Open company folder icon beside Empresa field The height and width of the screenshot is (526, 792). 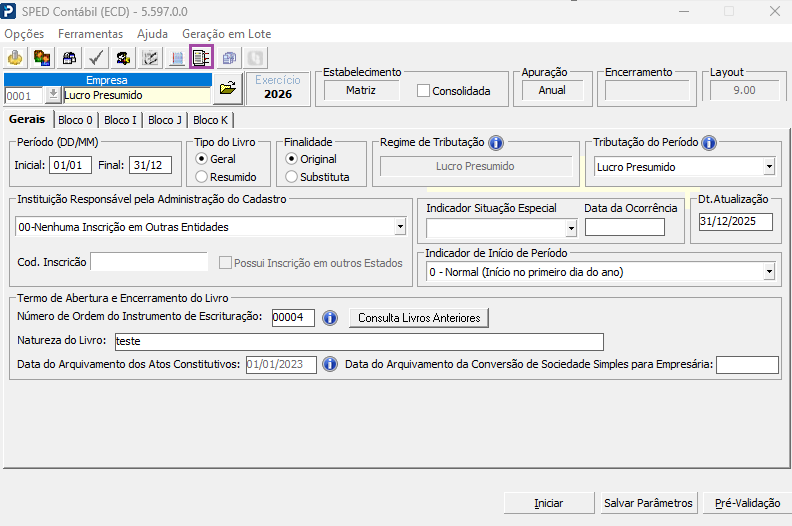coord(228,88)
